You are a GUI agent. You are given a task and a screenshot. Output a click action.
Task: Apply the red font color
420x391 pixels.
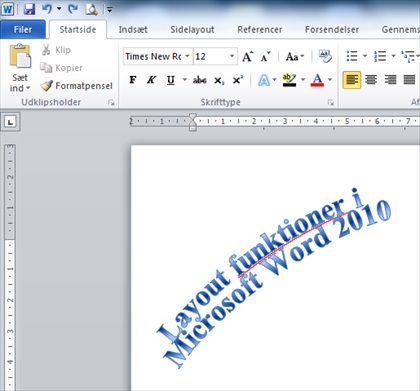tap(317, 80)
